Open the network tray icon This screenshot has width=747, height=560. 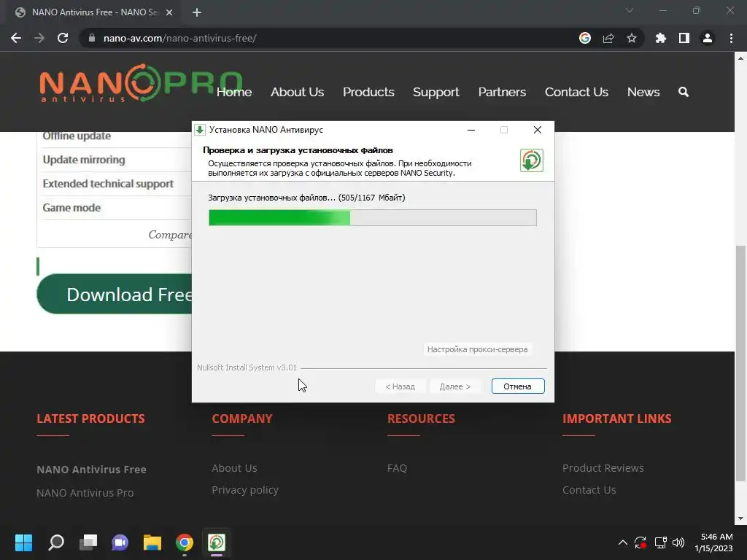click(660, 542)
